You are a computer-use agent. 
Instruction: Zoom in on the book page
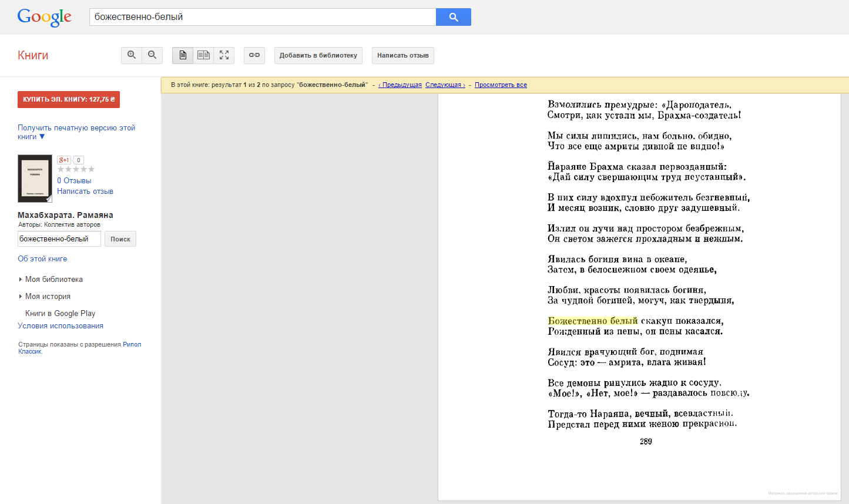tap(132, 55)
